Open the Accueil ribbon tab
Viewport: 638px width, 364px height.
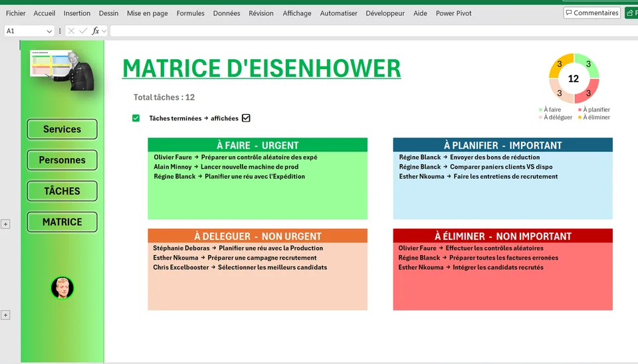(x=45, y=13)
